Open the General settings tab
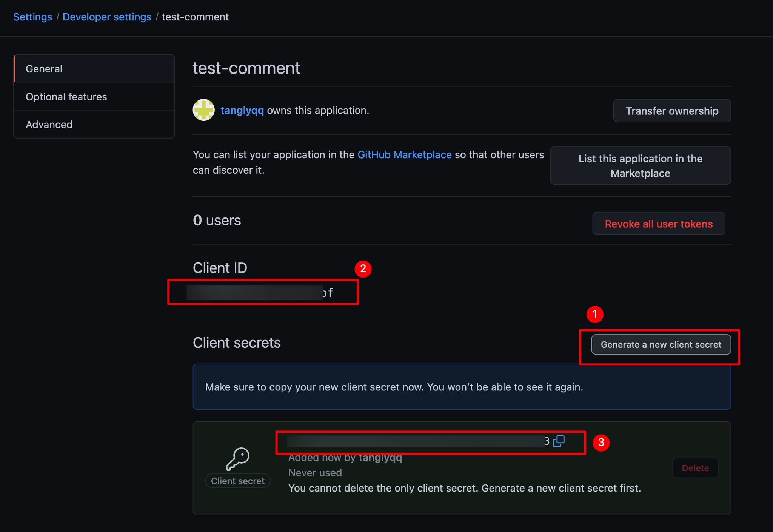Screen dimensions: 773x532 click(94, 69)
